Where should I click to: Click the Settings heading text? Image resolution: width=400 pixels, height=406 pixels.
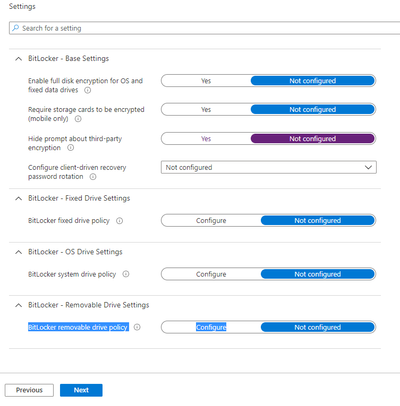tap(22, 6)
